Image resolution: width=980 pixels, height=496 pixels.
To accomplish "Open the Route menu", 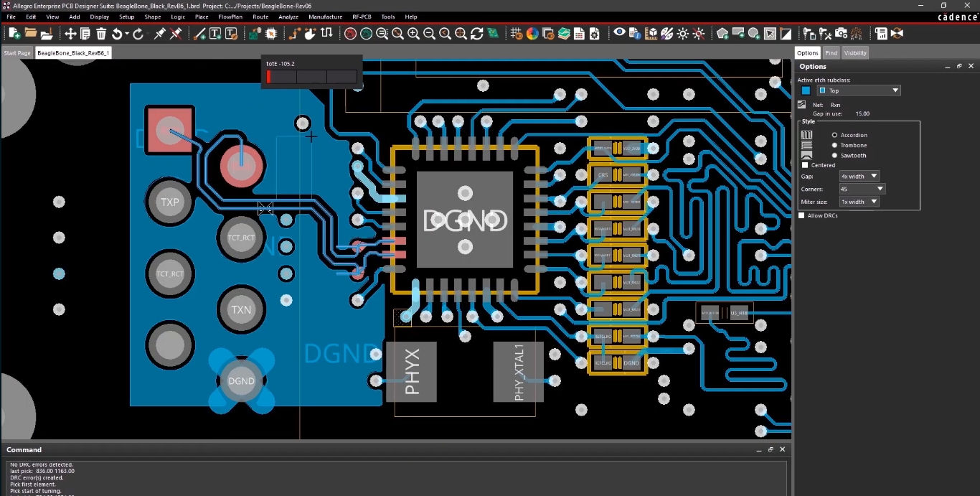I will [260, 17].
